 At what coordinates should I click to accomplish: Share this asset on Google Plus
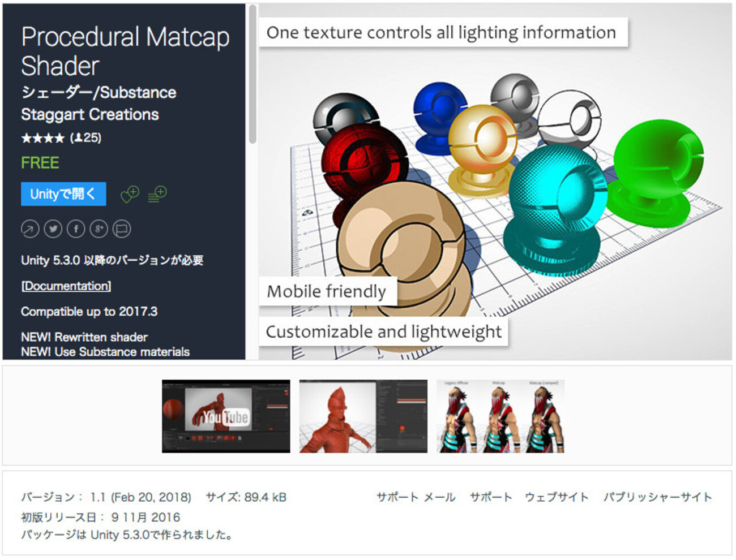click(99, 229)
